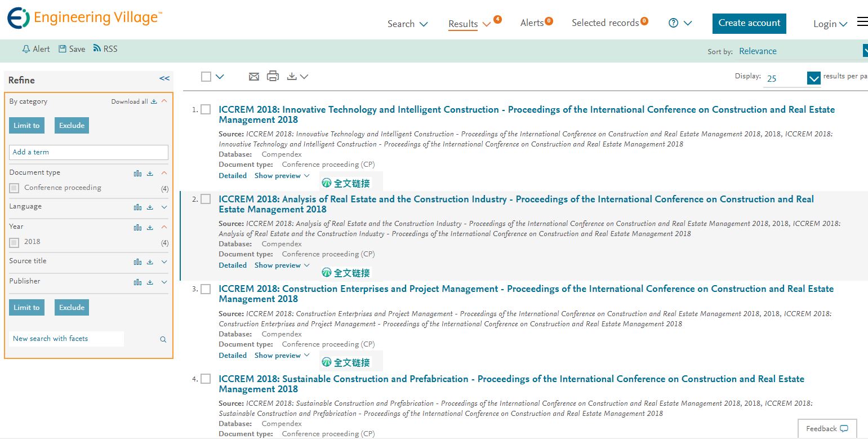The height and width of the screenshot is (439, 868).
Task: Tick the Conference proceeding facet checkbox
Action: [x=15, y=188]
